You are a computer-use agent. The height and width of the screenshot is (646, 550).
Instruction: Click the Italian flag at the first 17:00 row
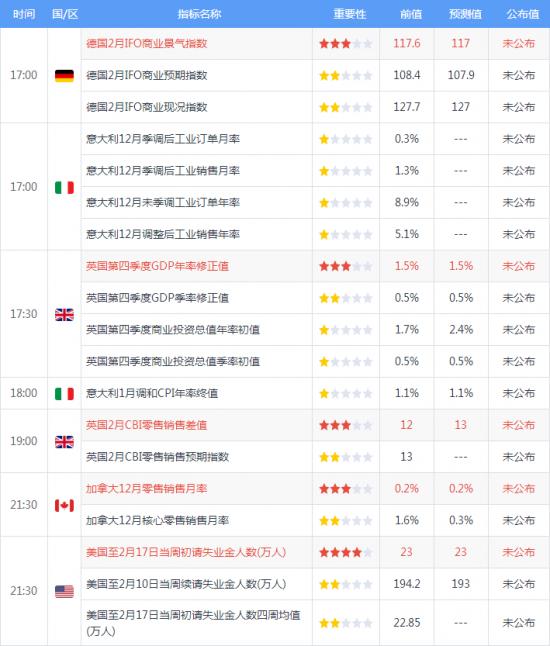tap(64, 187)
